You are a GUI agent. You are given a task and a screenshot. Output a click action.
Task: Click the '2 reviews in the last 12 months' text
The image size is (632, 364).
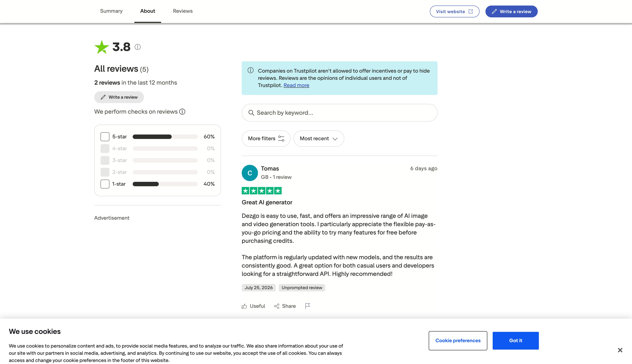pos(135,83)
